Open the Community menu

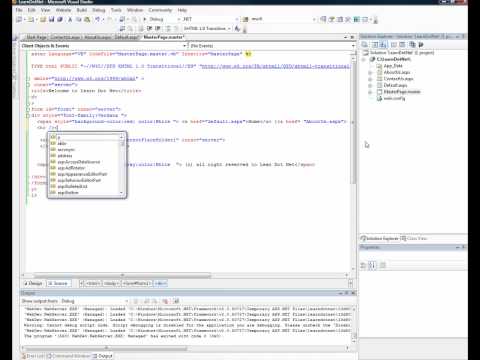[x=160, y=10]
